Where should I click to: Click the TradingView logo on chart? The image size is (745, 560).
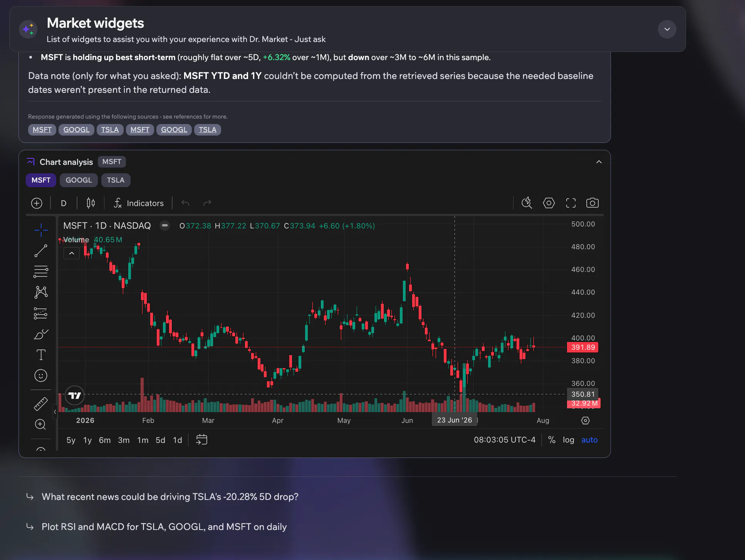74,395
